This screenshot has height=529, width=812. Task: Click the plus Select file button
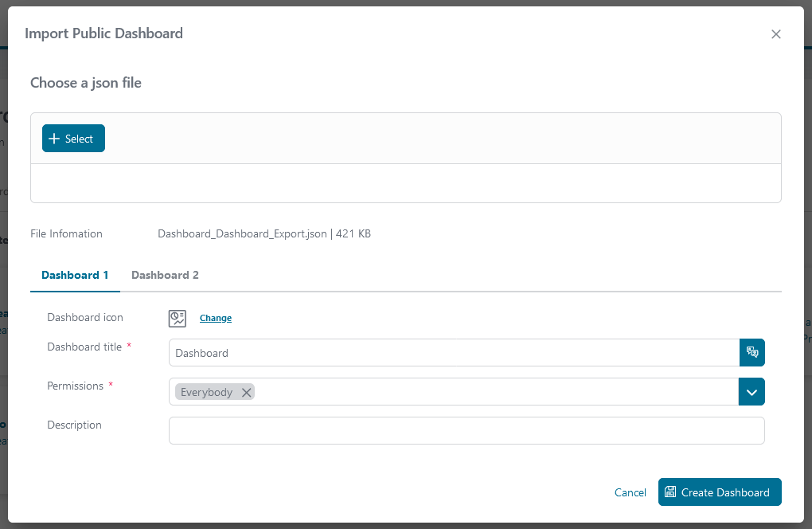(73, 139)
